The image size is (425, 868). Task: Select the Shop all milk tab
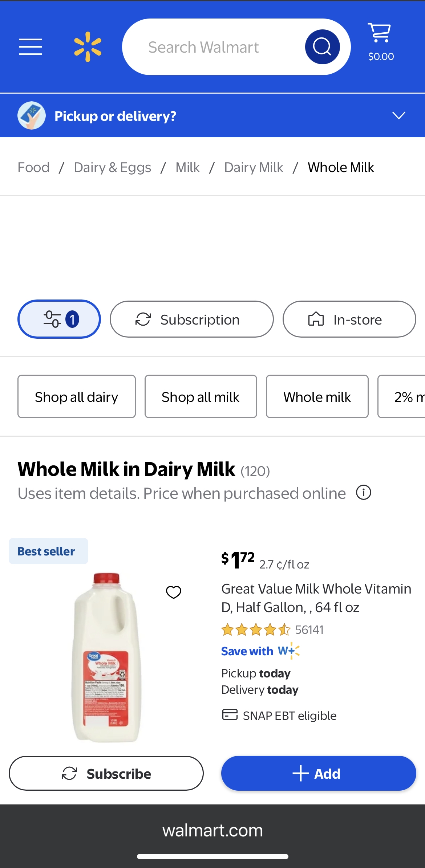[201, 396]
